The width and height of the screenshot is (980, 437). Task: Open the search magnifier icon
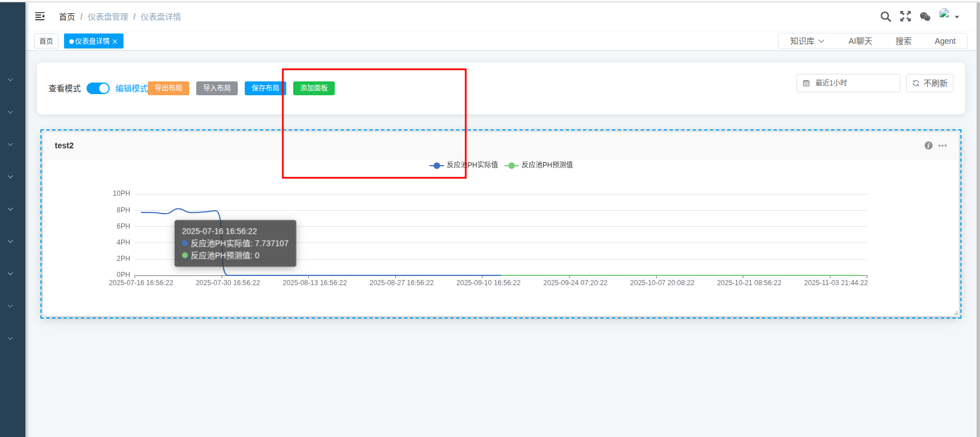coord(885,17)
